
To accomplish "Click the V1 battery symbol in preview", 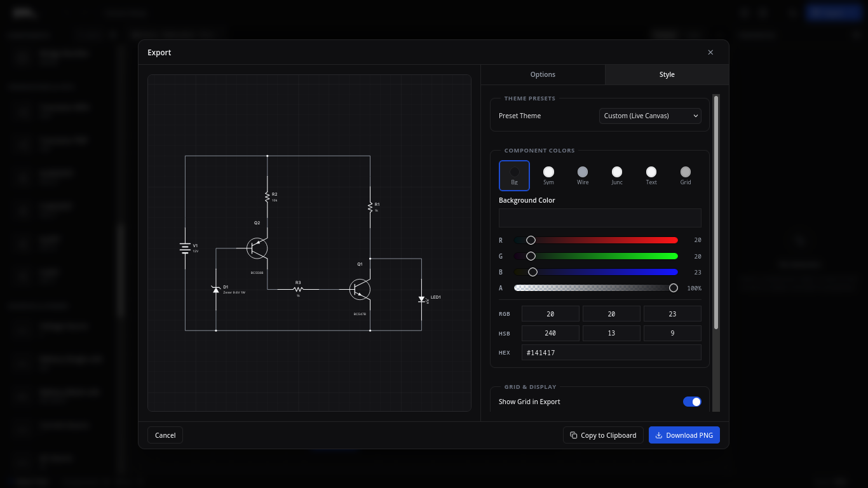I will pos(185,248).
